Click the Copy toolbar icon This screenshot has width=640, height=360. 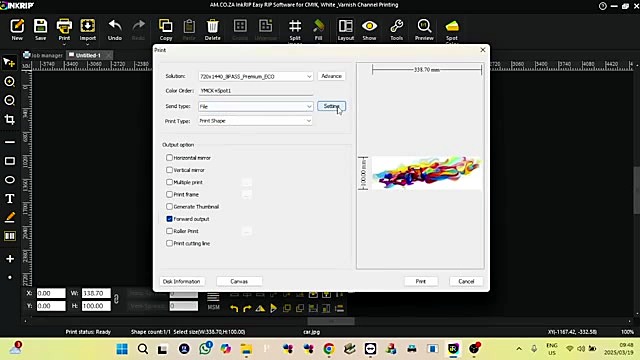pos(165,29)
